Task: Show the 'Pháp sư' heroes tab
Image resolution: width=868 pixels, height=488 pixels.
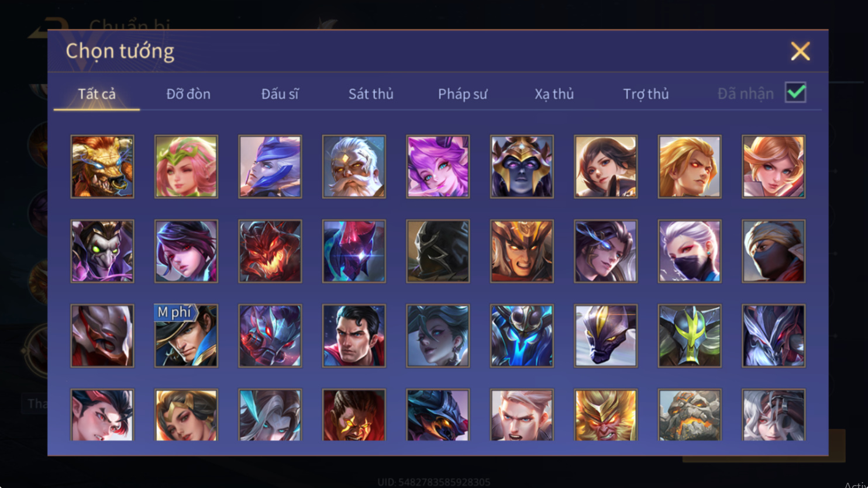Action: pos(463,94)
